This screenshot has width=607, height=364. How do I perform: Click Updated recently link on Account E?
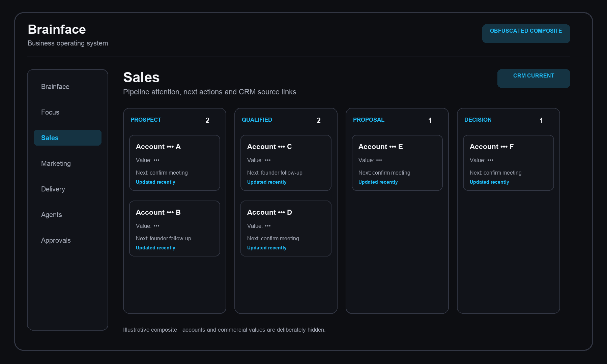pyautogui.click(x=378, y=182)
